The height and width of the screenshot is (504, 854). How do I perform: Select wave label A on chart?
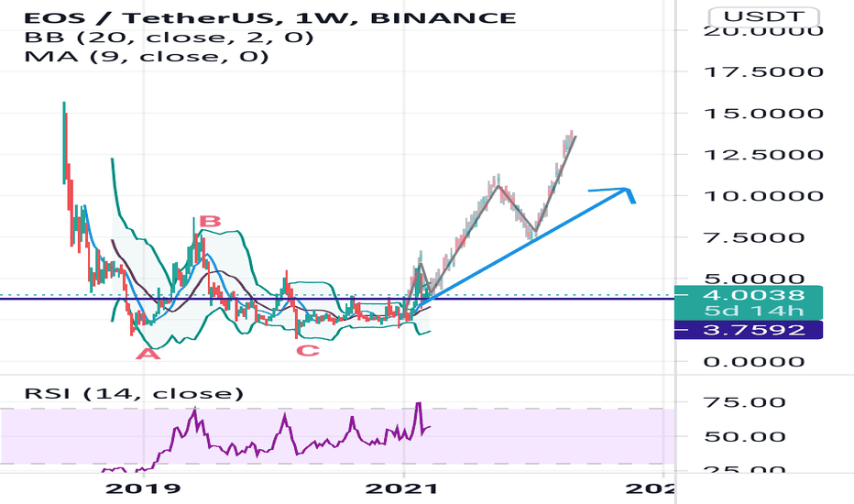pos(148,354)
